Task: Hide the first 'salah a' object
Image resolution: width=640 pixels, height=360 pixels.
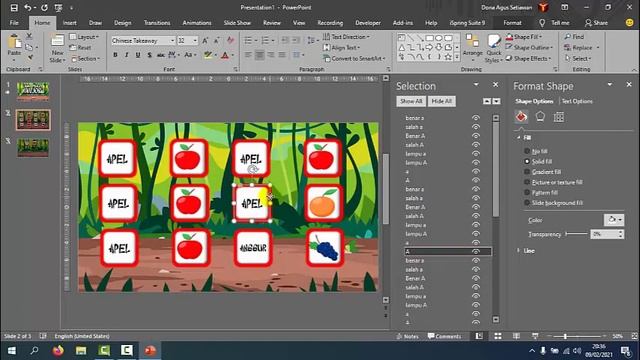Action: (x=476, y=127)
